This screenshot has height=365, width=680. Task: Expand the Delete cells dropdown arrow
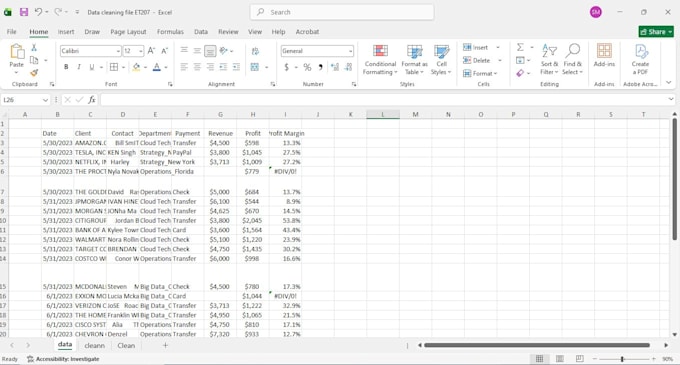tap(500, 60)
